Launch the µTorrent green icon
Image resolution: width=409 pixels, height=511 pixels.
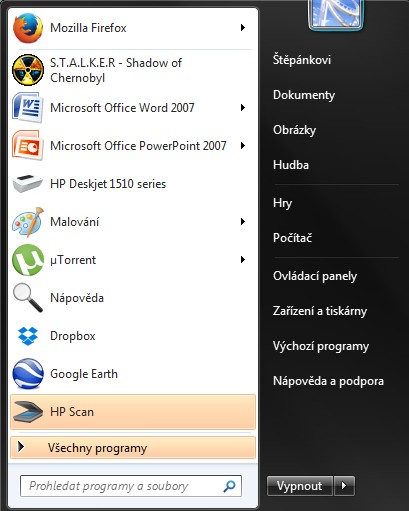[28, 260]
